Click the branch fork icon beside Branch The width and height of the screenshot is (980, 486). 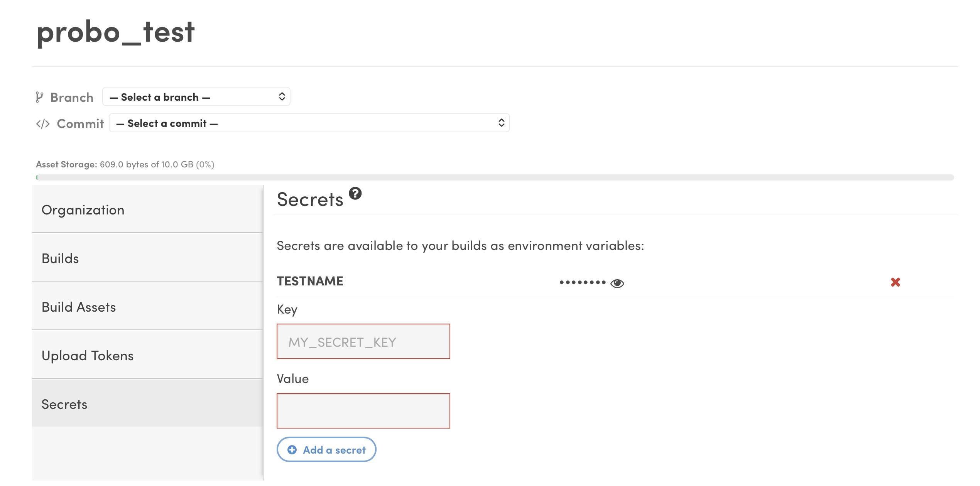click(39, 97)
